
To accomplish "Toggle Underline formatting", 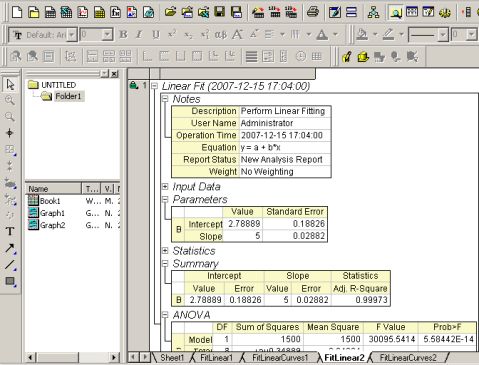I will (156, 34).
